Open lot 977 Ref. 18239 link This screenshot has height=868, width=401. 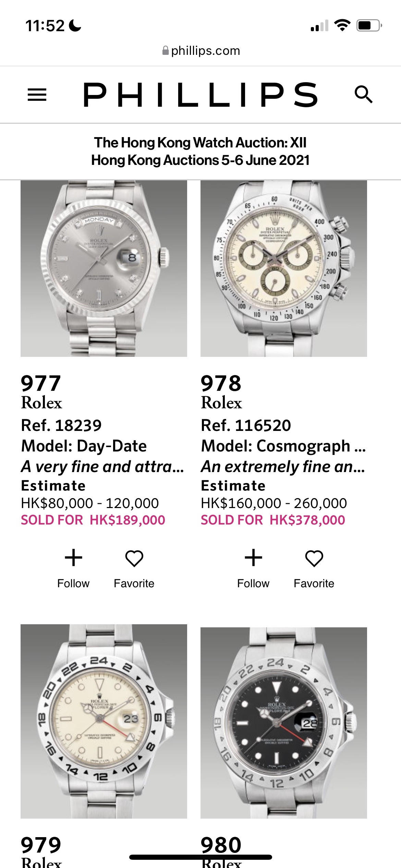62,425
